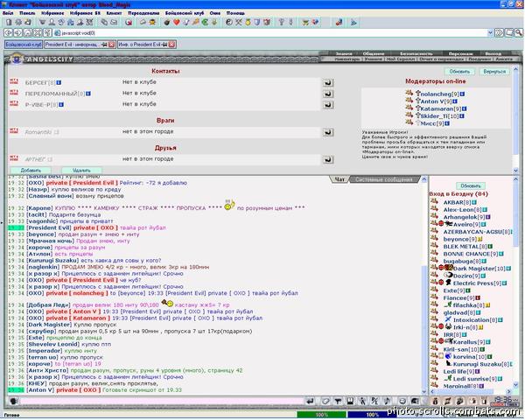Open the Помощь menu

coord(235,13)
